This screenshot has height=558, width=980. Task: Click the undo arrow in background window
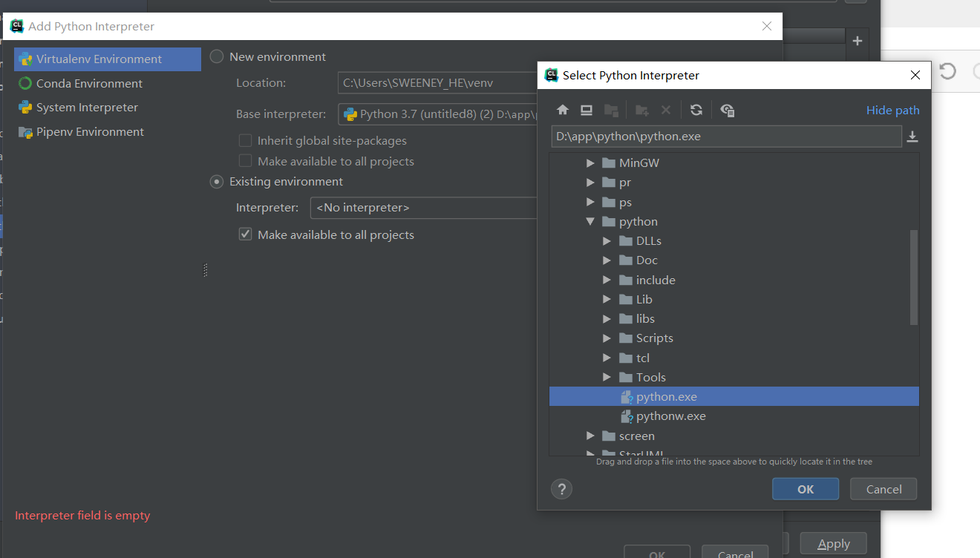tap(947, 70)
